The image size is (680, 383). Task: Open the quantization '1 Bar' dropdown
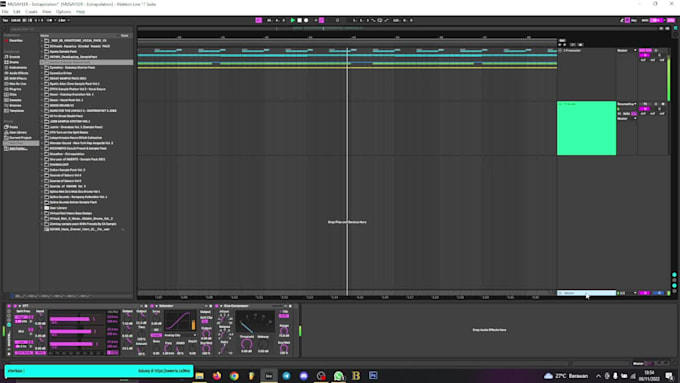coord(64,20)
